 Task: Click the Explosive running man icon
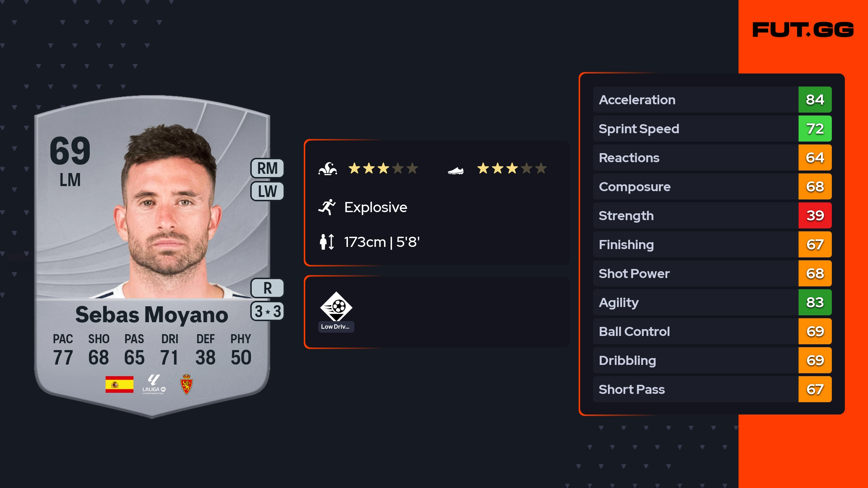pyautogui.click(x=327, y=207)
